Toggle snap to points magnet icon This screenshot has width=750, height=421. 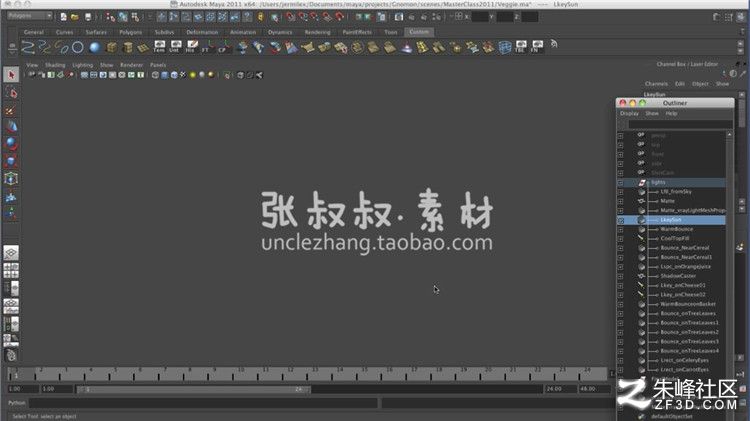[x=314, y=17]
